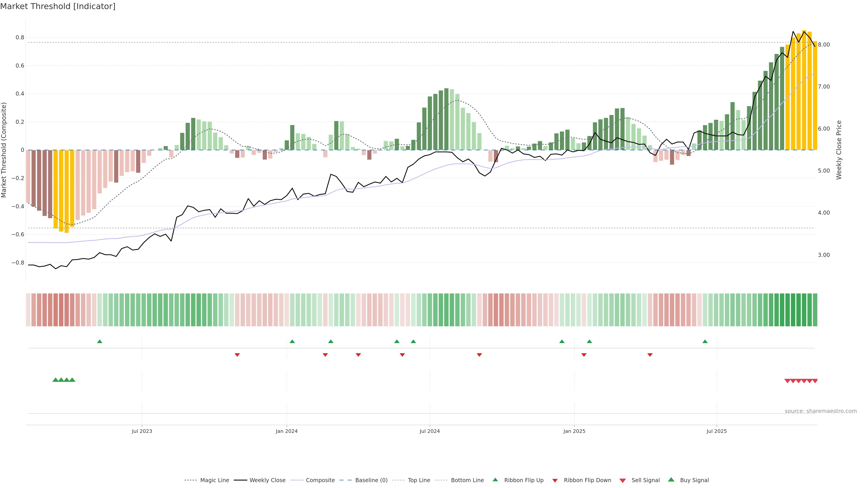Click Ribbon Flip Up legend triangle

(495, 480)
